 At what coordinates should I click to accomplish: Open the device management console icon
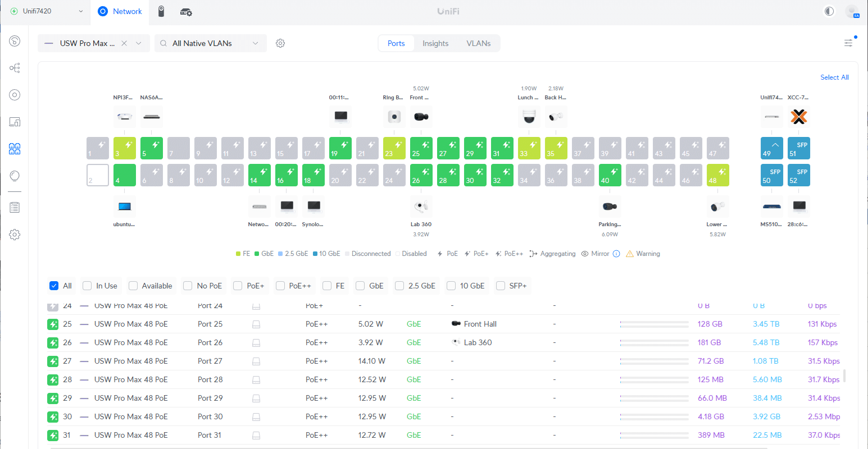[186, 12]
